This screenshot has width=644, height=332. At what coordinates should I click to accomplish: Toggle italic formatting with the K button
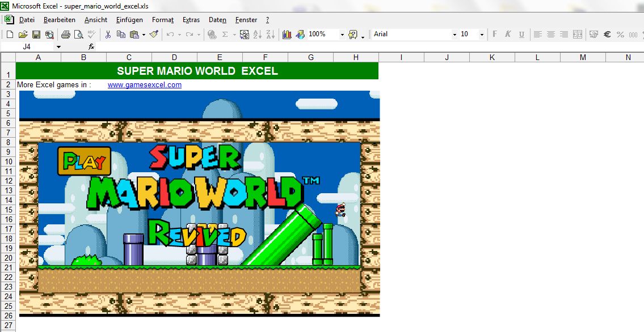(x=508, y=35)
